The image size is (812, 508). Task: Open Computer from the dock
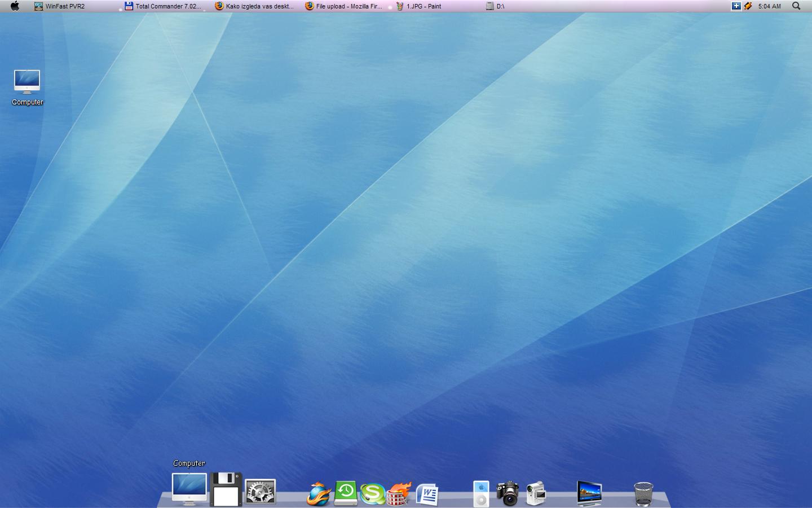pyautogui.click(x=189, y=489)
